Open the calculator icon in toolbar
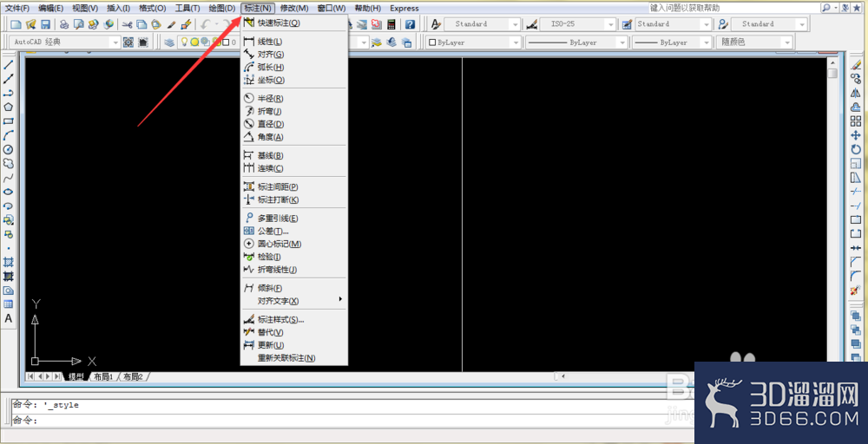Viewport: 868px width, 444px height. tap(391, 24)
